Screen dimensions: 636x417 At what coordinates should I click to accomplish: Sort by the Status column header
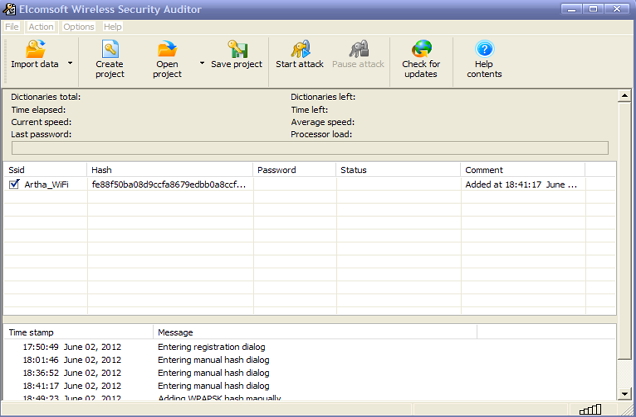click(398, 170)
